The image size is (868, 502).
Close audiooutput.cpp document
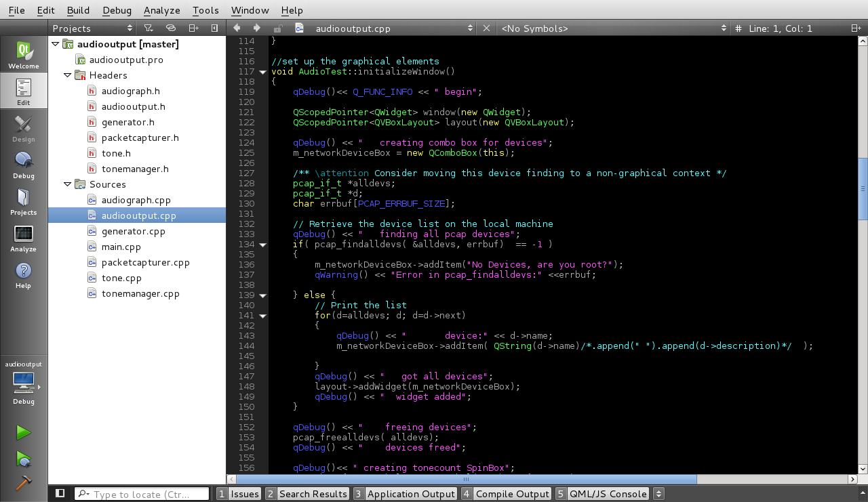pos(486,28)
